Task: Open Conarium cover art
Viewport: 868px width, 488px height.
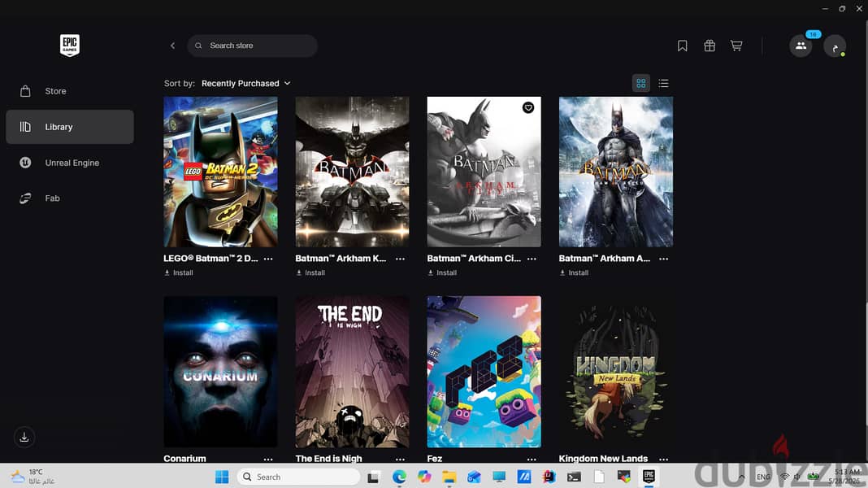Action: coord(220,372)
